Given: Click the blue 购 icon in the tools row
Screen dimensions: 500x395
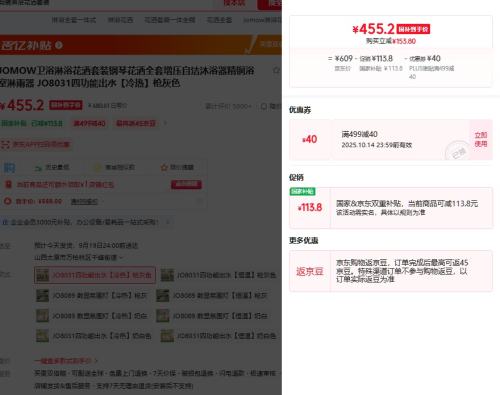Looking at the screenshot, I should point(9,167).
